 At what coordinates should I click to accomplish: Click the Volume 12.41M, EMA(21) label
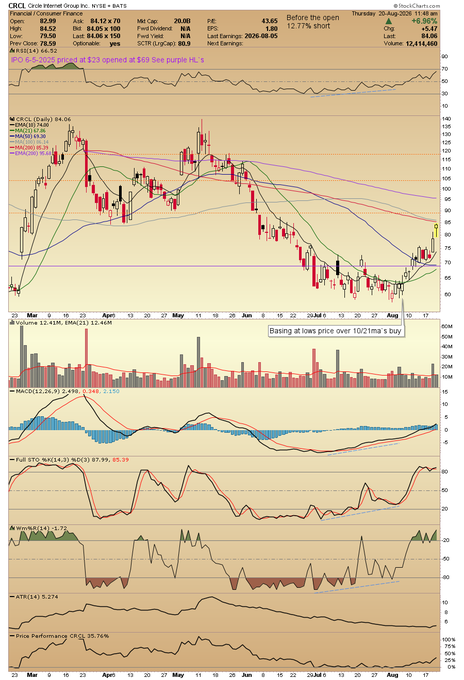[x=64, y=323]
